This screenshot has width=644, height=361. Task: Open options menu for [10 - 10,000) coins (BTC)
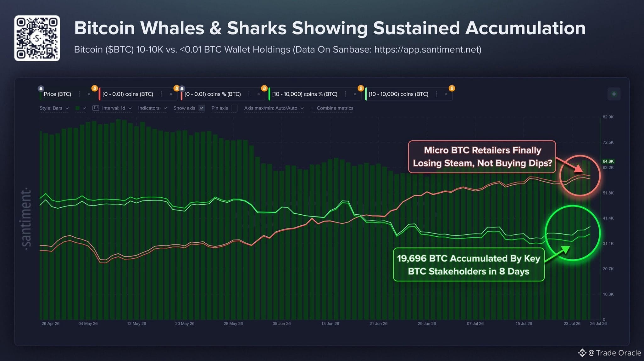coord(436,94)
